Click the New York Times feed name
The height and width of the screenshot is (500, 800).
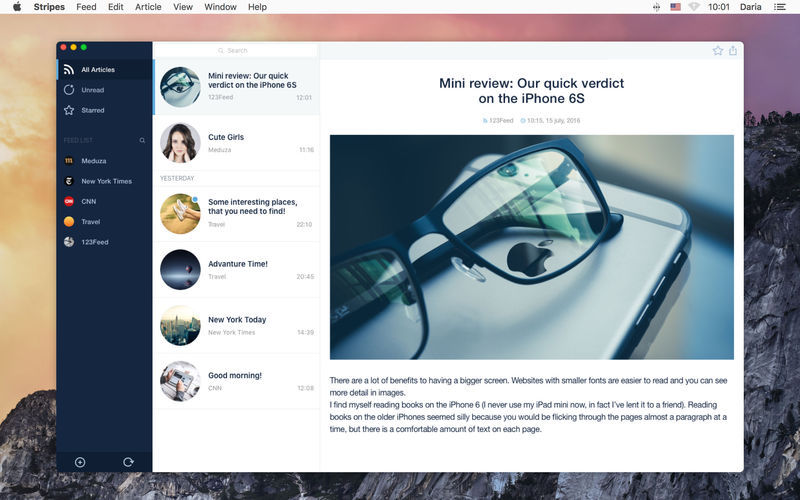pos(107,181)
